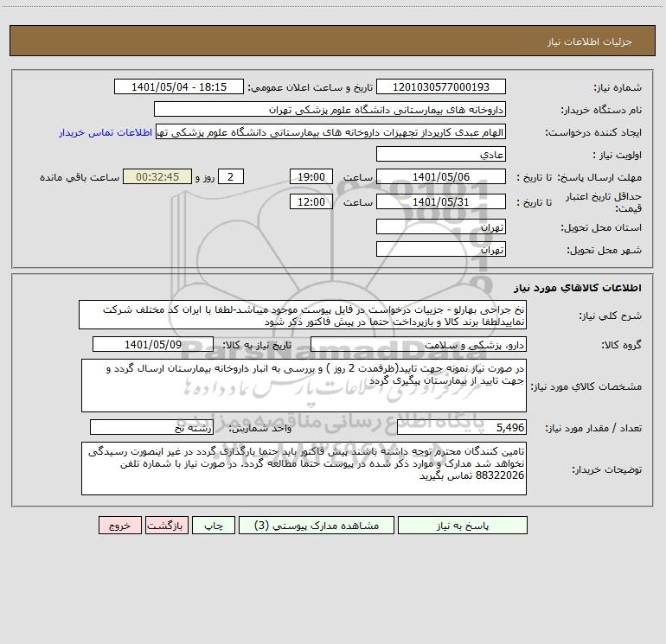
Task: Click the remaining days field showing 2
Action: [231, 177]
